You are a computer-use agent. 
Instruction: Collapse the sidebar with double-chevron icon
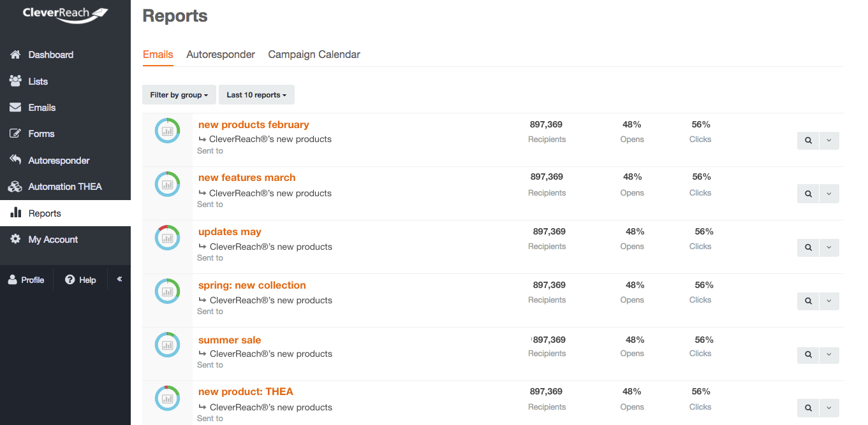[x=119, y=279]
